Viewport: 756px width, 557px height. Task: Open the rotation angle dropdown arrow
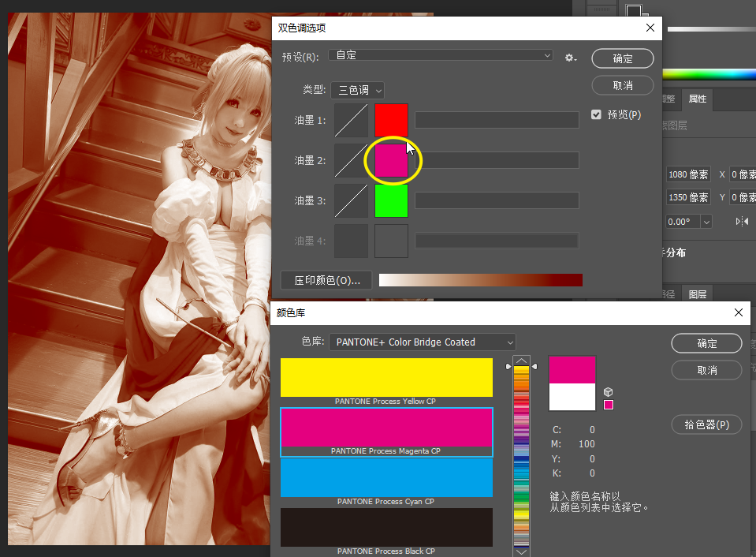(706, 222)
